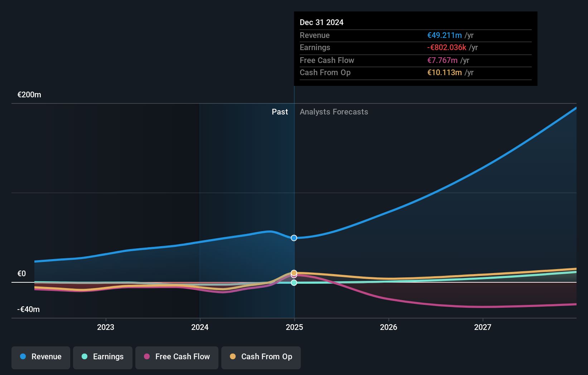Click the Revenue value in the tooltip
This screenshot has width=588, height=375.
pyautogui.click(x=444, y=35)
